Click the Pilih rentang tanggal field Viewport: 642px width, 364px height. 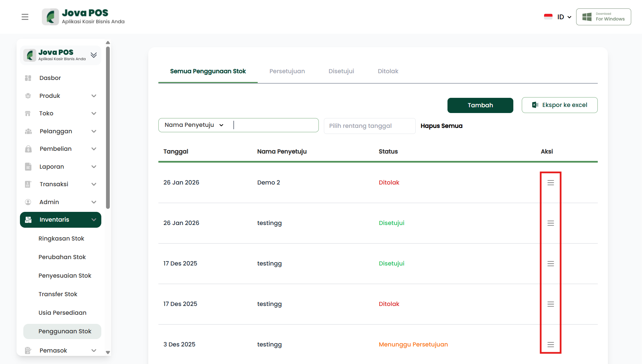click(369, 126)
